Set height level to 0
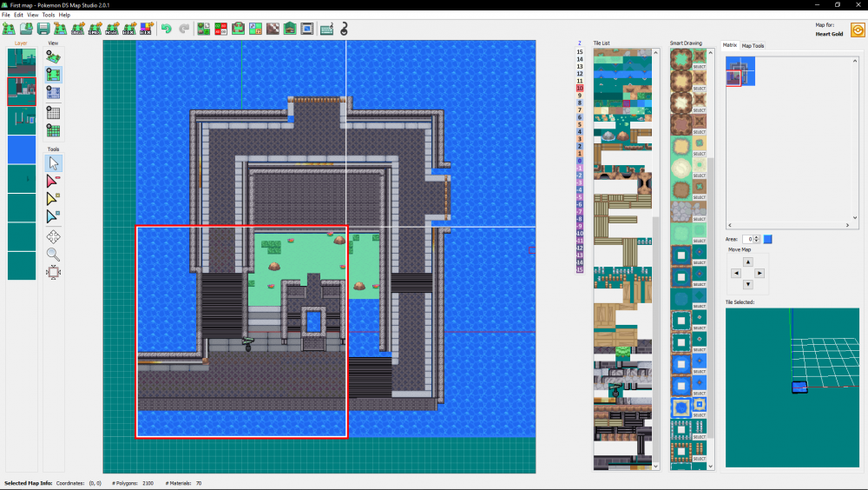868x490 pixels. [580, 161]
